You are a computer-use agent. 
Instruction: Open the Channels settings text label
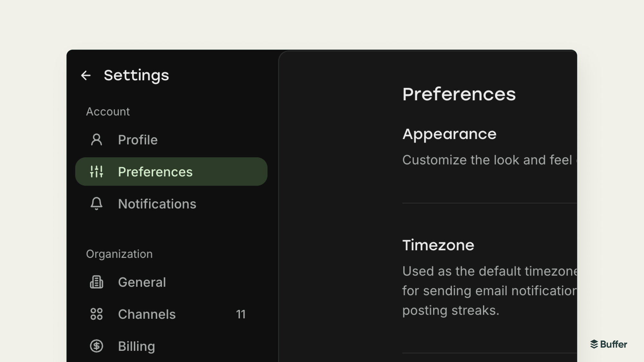tap(147, 314)
